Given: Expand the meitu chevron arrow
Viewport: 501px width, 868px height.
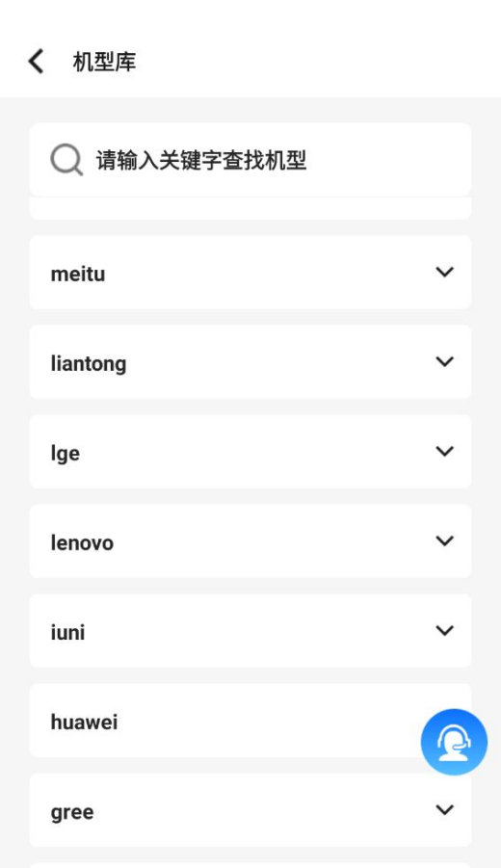Looking at the screenshot, I should (x=444, y=272).
